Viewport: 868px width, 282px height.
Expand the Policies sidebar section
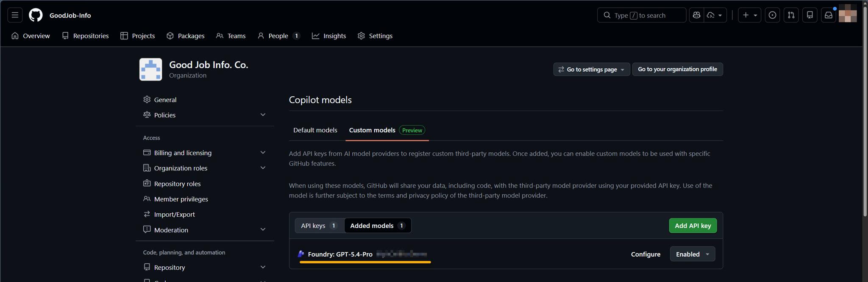(262, 115)
